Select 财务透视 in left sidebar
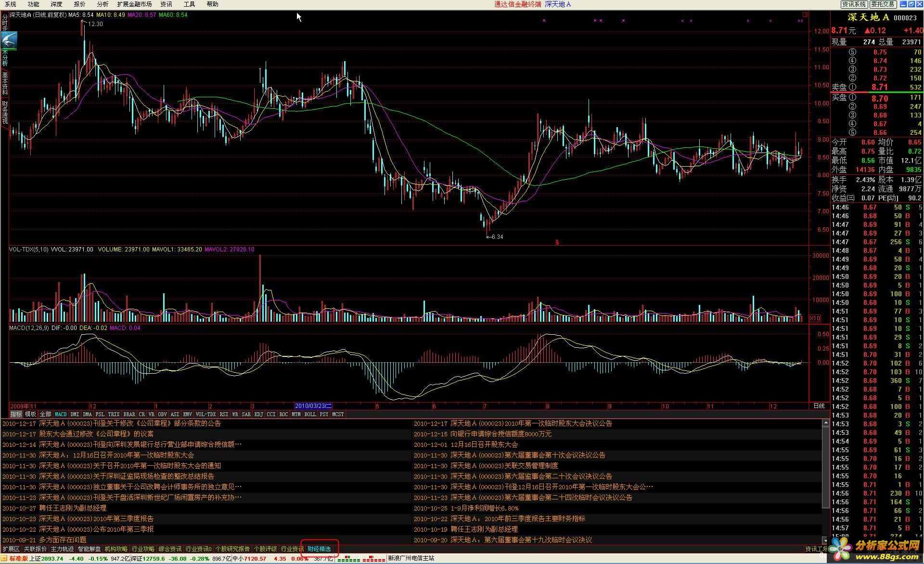The width and height of the screenshot is (924, 564). (x=5, y=112)
